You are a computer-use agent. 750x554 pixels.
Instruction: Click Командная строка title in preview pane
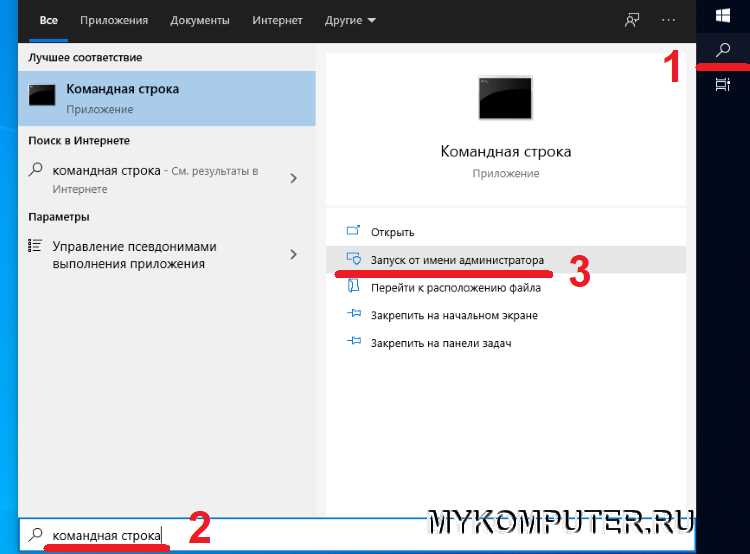coord(506,152)
